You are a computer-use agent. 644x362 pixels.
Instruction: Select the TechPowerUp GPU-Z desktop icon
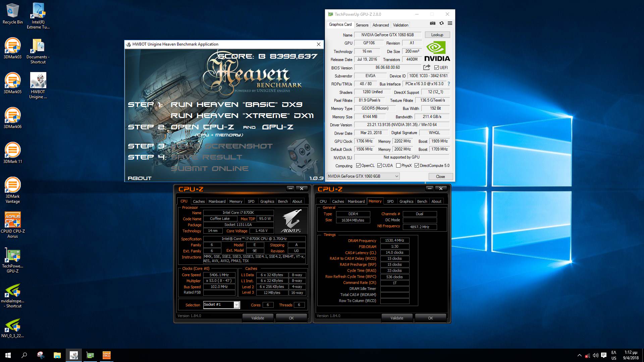pos(12,260)
